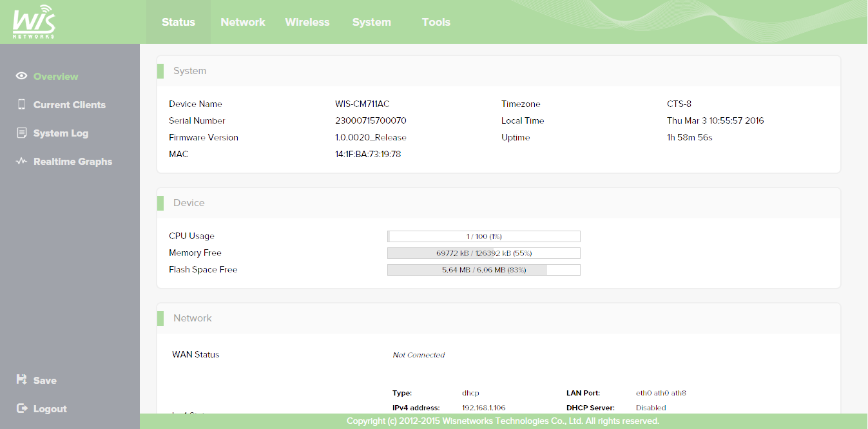Viewport: 868px width, 429px height.
Task: Go to the System tab
Action: [372, 22]
